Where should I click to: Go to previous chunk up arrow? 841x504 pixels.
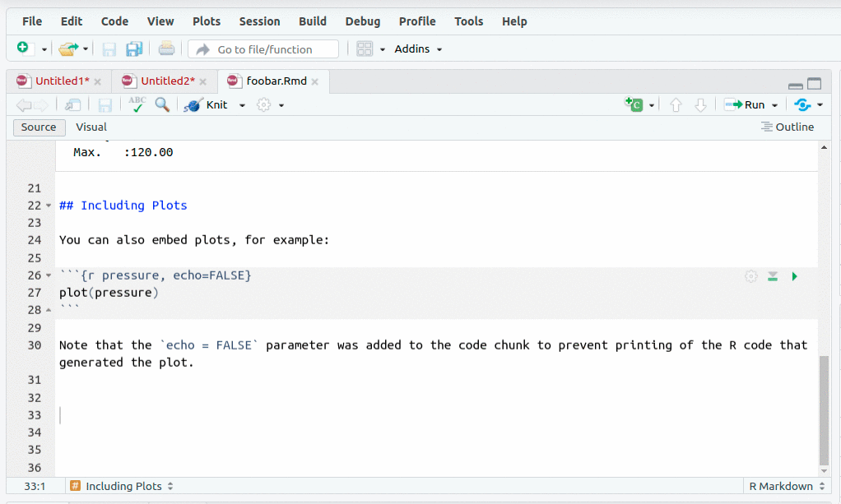[x=676, y=105]
